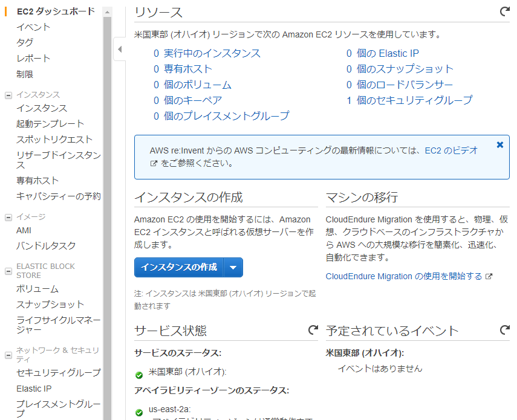Open バンドルタスク in sidebar
The image size is (517, 420).
[46, 246]
